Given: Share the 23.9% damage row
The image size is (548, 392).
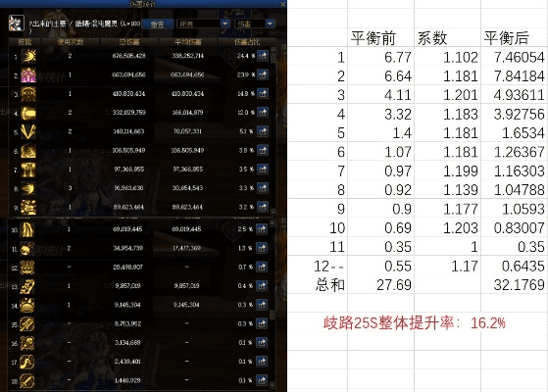Looking at the screenshot, I should [x=263, y=74].
